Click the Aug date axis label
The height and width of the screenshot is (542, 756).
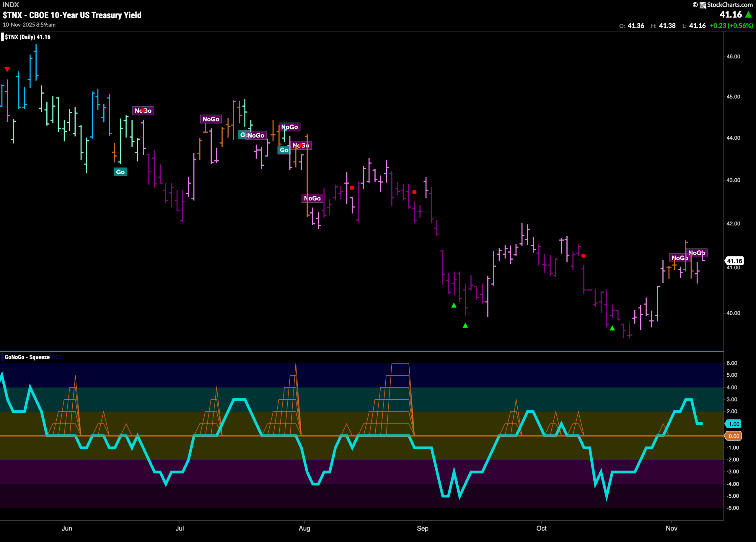pos(304,528)
